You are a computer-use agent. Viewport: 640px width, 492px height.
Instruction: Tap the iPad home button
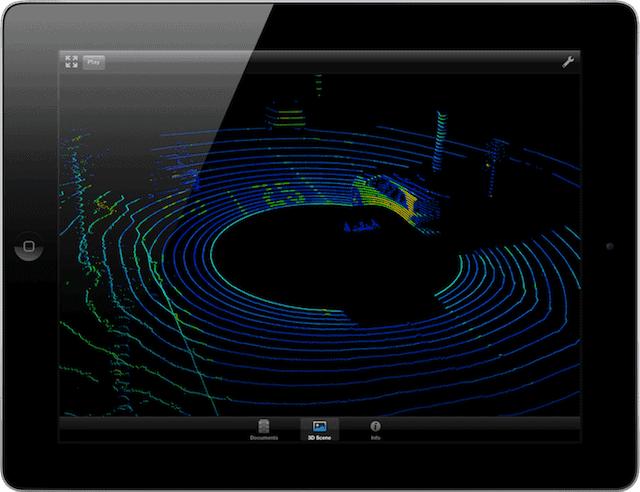[29, 246]
